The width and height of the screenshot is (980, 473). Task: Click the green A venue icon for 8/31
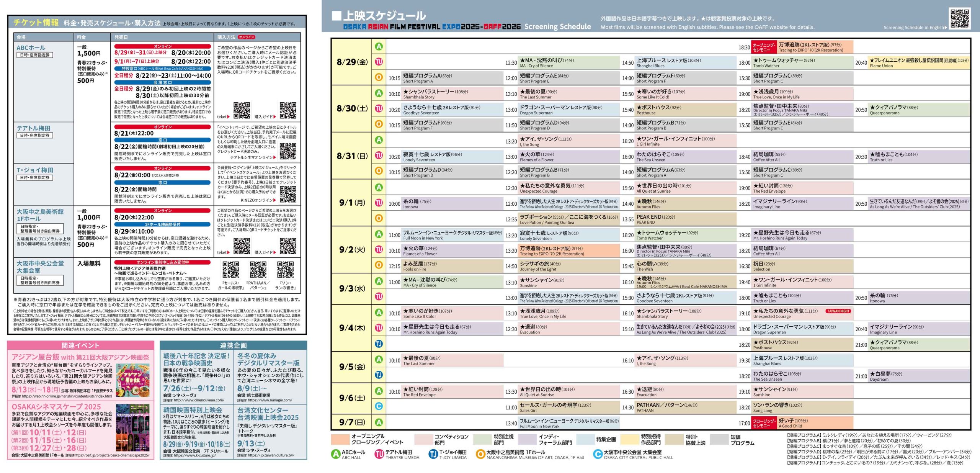coord(379,140)
